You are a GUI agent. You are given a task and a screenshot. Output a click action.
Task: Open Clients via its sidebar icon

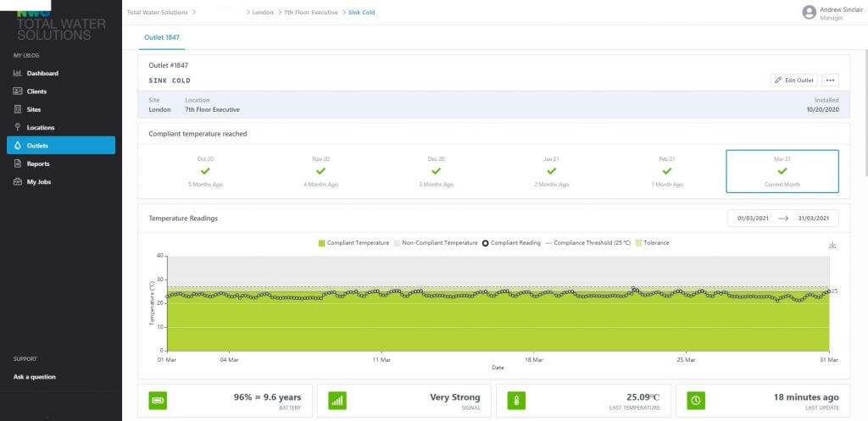17,91
